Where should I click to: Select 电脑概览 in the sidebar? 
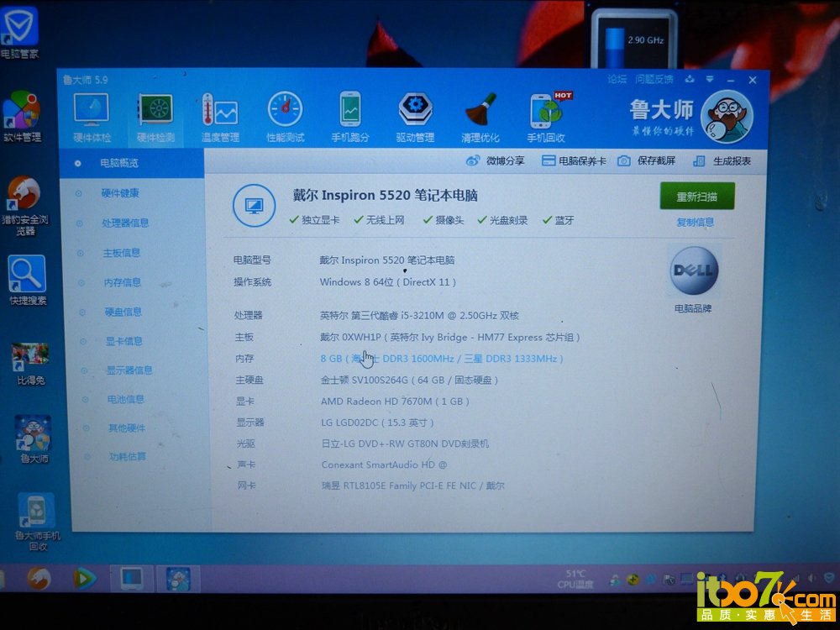click(x=132, y=163)
